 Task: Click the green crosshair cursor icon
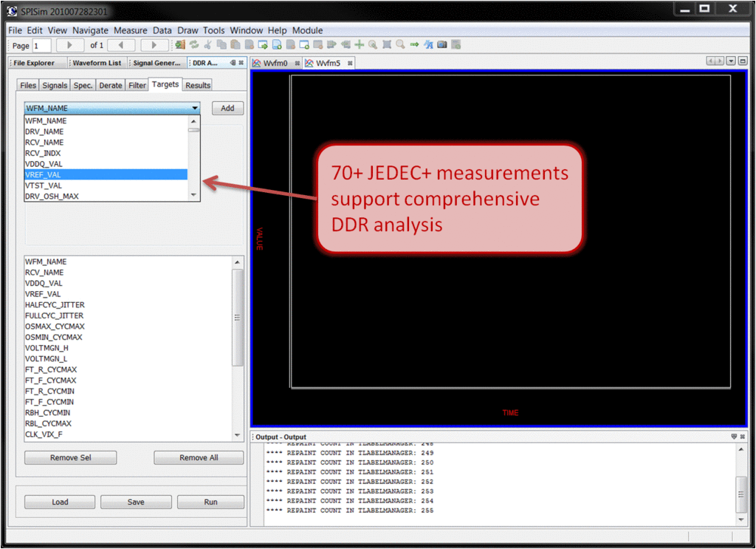point(360,45)
